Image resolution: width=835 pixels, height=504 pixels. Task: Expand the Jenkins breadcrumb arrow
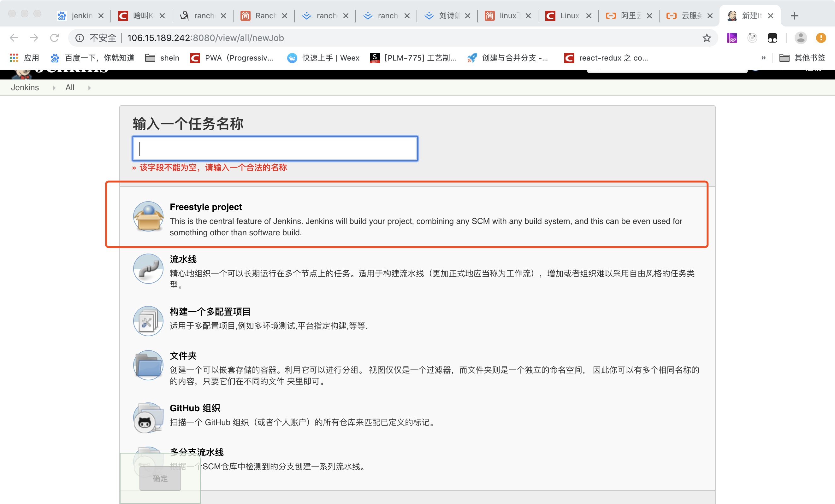[54, 88]
